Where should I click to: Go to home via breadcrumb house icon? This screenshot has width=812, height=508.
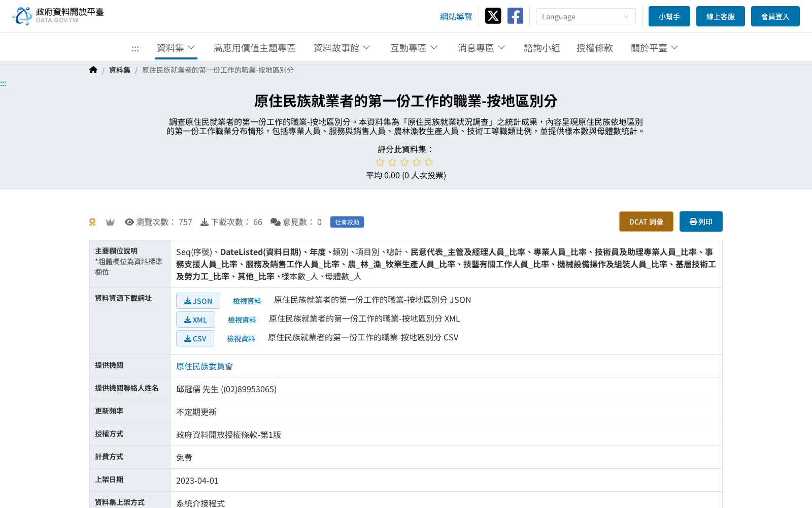pyautogui.click(x=93, y=70)
